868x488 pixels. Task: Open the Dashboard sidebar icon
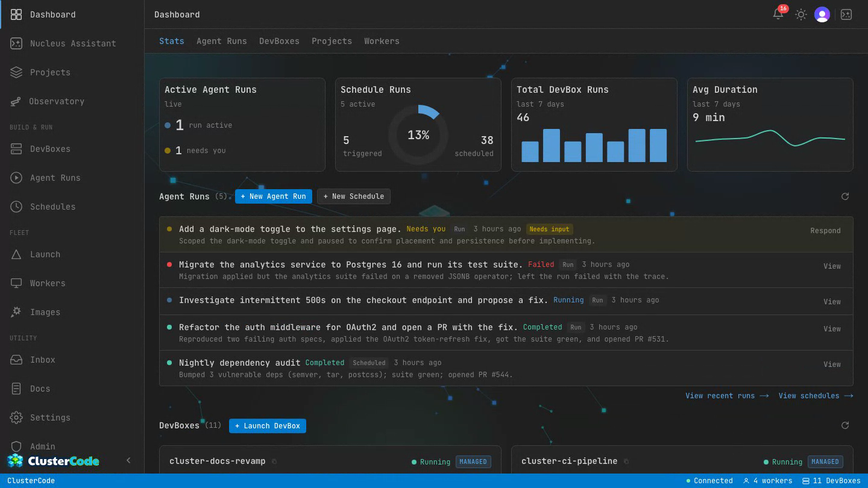16,14
